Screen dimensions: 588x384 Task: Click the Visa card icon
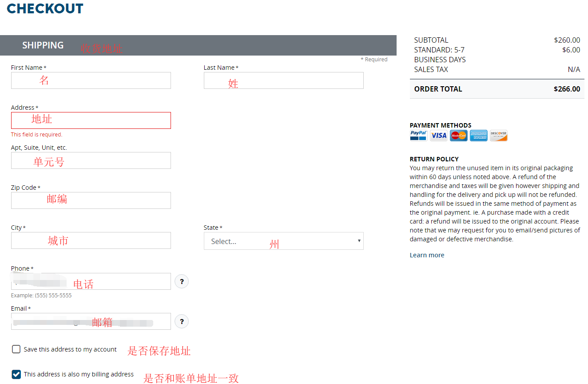[438, 136]
